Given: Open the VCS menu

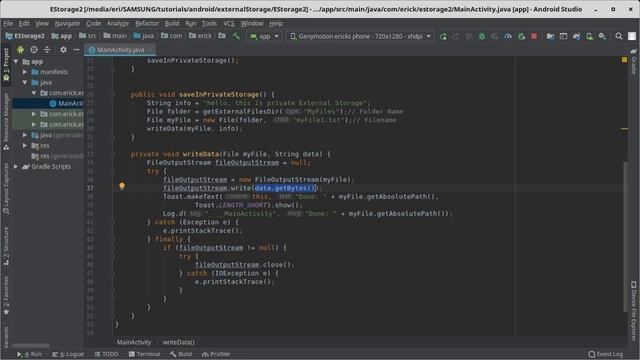Looking at the screenshot, I should click(x=229, y=24).
